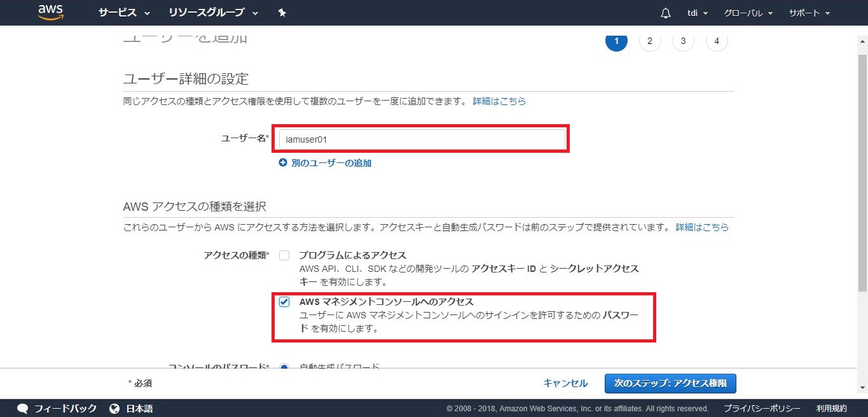Enable the プログラムによるアクセス checkbox
This screenshot has width=868, height=417.
pyautogui.click(x=284, y=255)
